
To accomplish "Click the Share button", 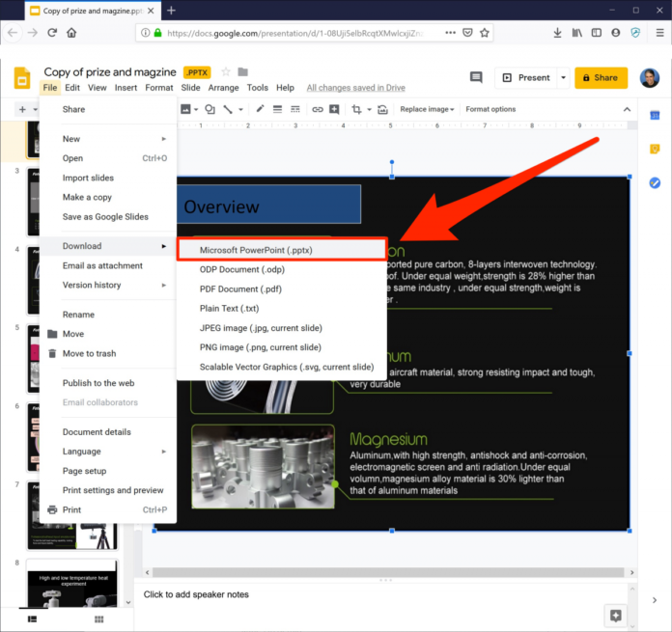I will pyautogui.click(x=601, y=77).
